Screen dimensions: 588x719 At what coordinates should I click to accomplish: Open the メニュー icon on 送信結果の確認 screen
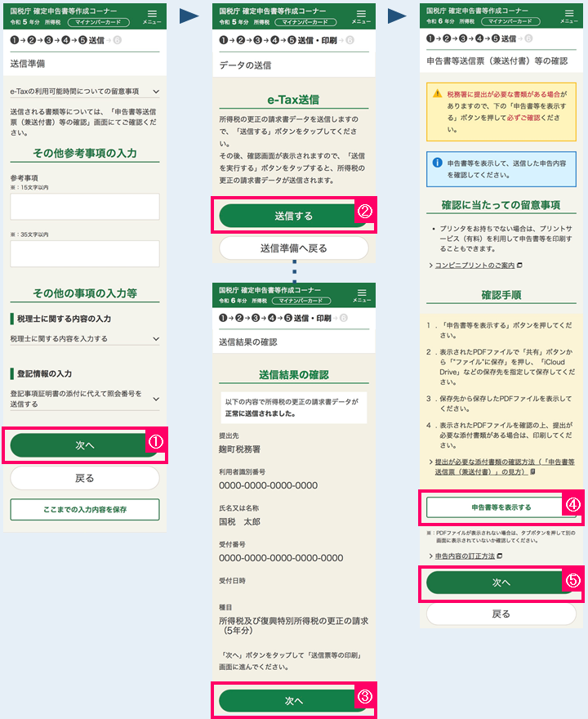click(362, 295)
